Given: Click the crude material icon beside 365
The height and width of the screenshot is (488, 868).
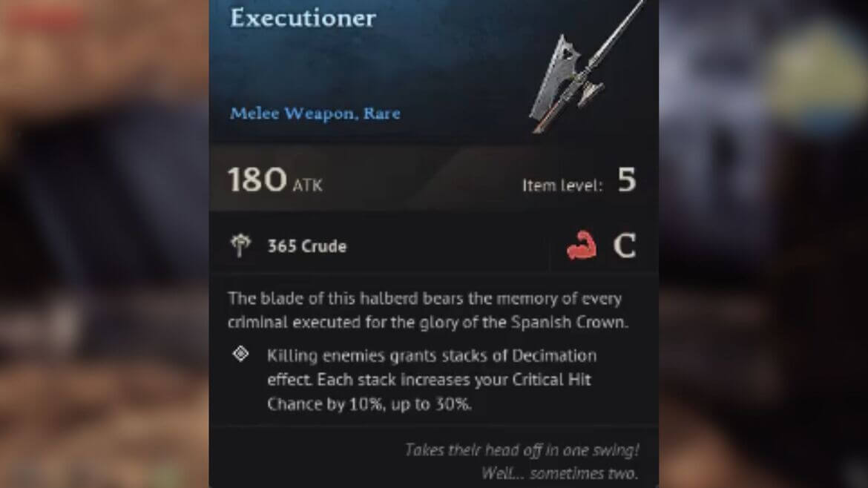Looking at the screenshot, I should coord(240,245).
